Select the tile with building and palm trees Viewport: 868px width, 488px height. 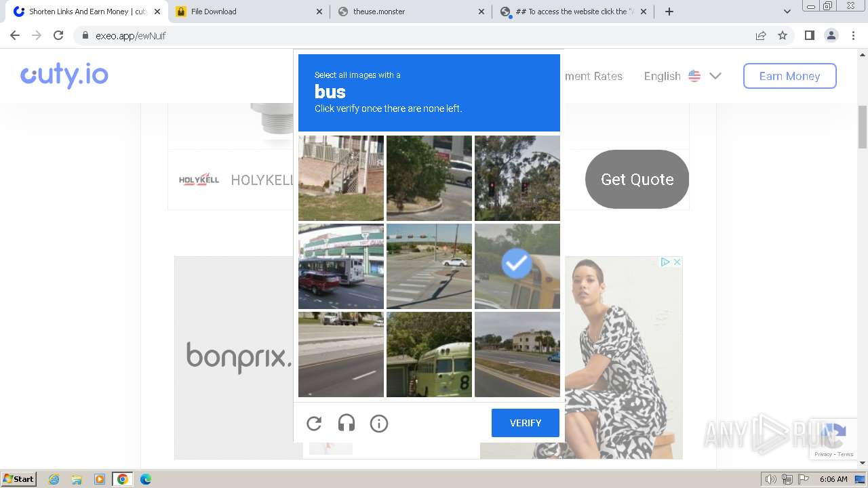[517, 354]
